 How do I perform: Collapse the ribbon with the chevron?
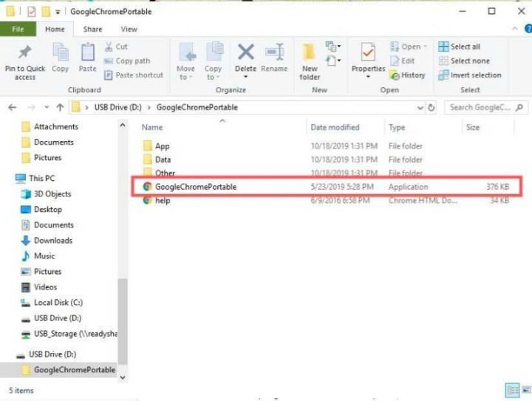coord(515,29)
